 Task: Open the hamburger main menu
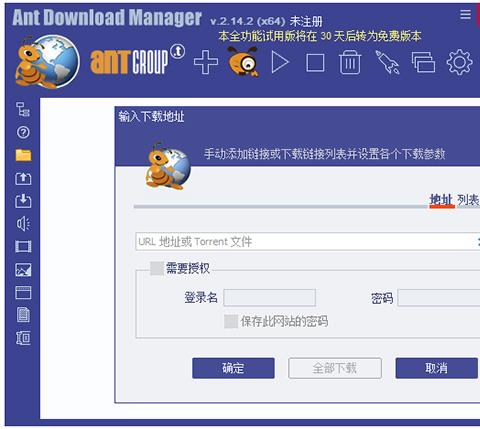(x=465, y=14)
